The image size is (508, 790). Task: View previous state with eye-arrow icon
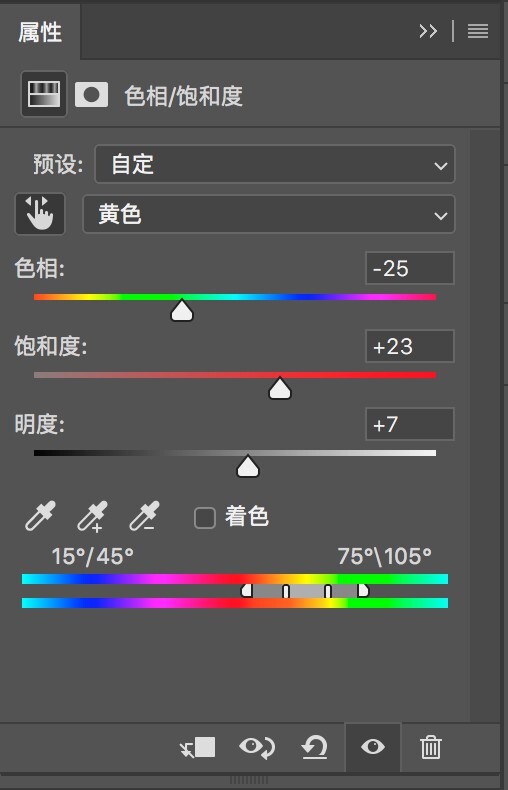(x=257, y=747)
